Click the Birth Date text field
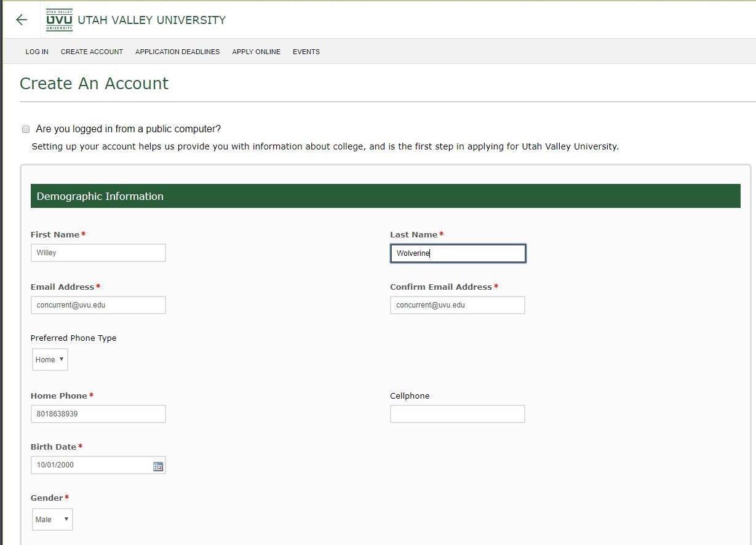 (x=98, y=465)
